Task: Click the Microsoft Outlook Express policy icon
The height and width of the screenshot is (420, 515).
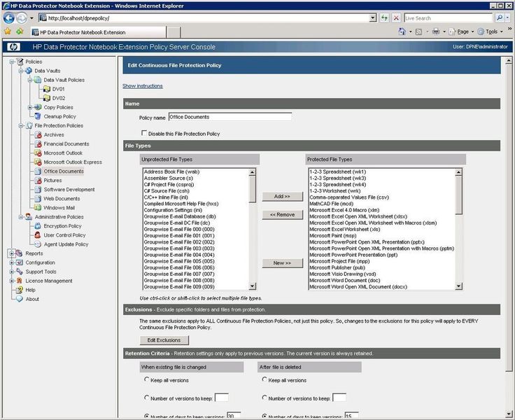Action: coord(38,162)
